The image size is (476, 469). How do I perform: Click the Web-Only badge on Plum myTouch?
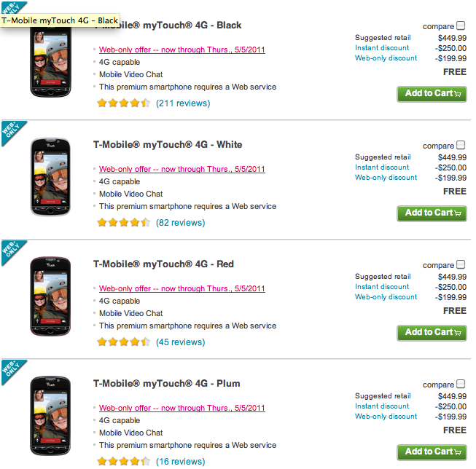click(12, 371)
